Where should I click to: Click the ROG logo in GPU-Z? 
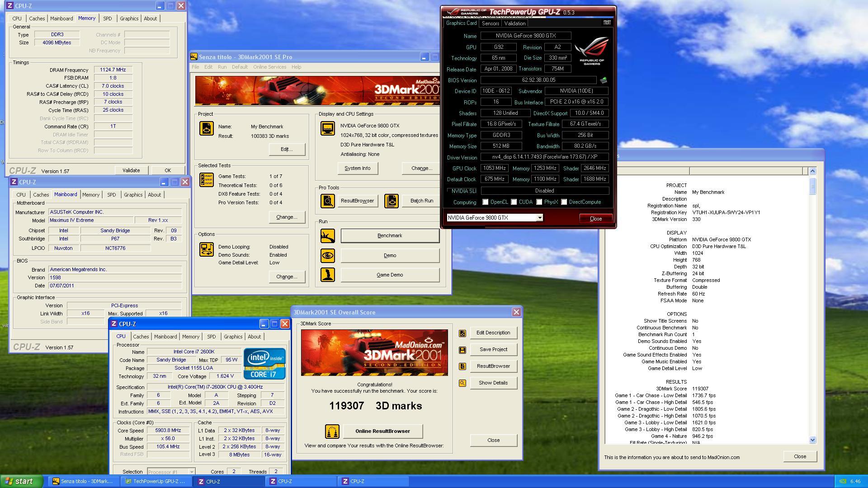coord(591,51)
